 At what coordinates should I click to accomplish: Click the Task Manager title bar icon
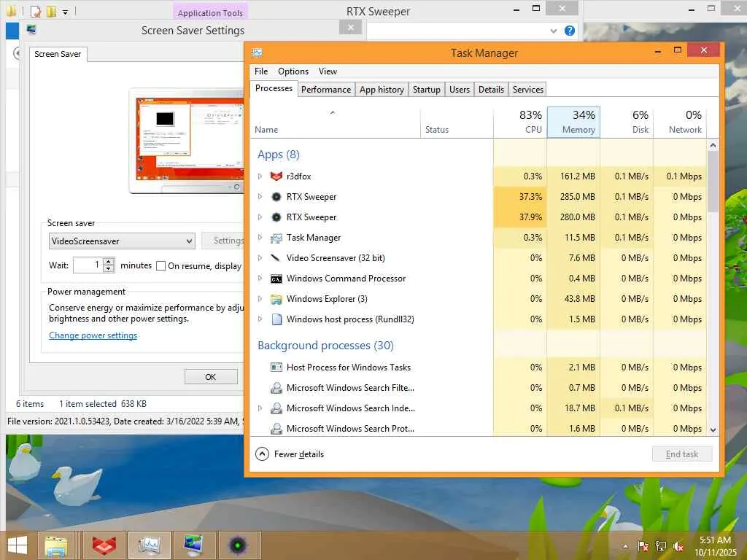pyautogui.click(x=258, y=52)
